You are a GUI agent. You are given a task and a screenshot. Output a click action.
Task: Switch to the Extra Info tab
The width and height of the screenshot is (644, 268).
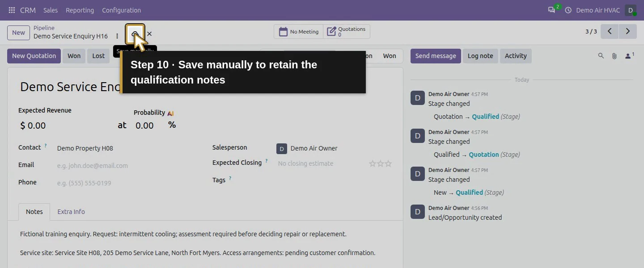point(71,212)
